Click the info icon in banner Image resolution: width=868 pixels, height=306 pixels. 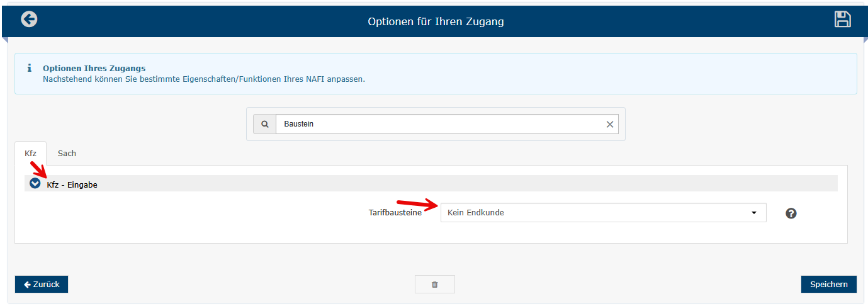[29, 68]
